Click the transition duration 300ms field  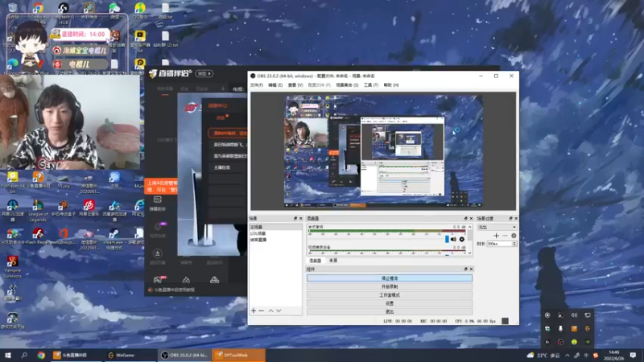point(499,244)
